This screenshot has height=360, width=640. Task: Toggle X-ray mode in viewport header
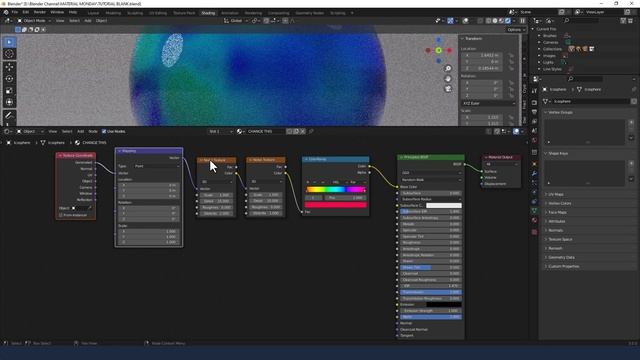click(x=480, y=20)
